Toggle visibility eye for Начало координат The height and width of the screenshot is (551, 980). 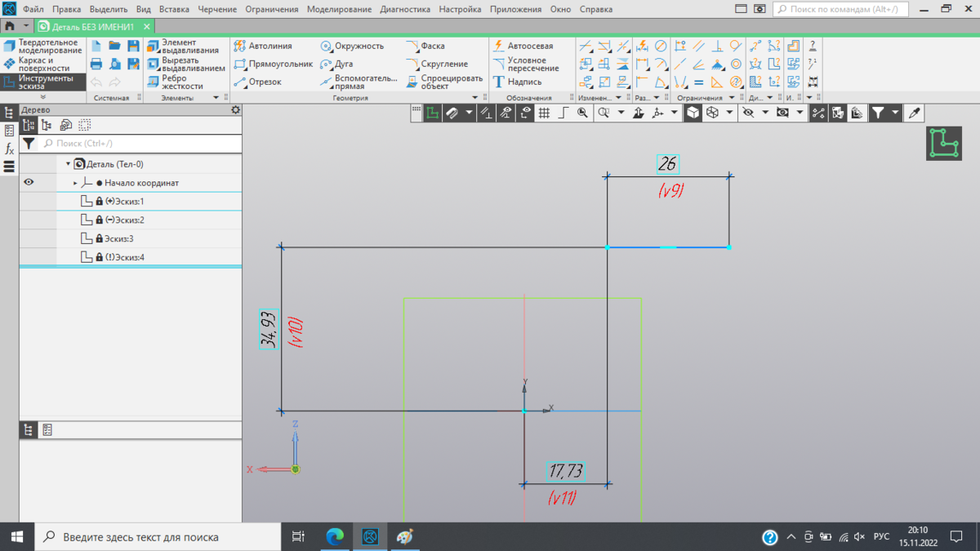[29, 183]
